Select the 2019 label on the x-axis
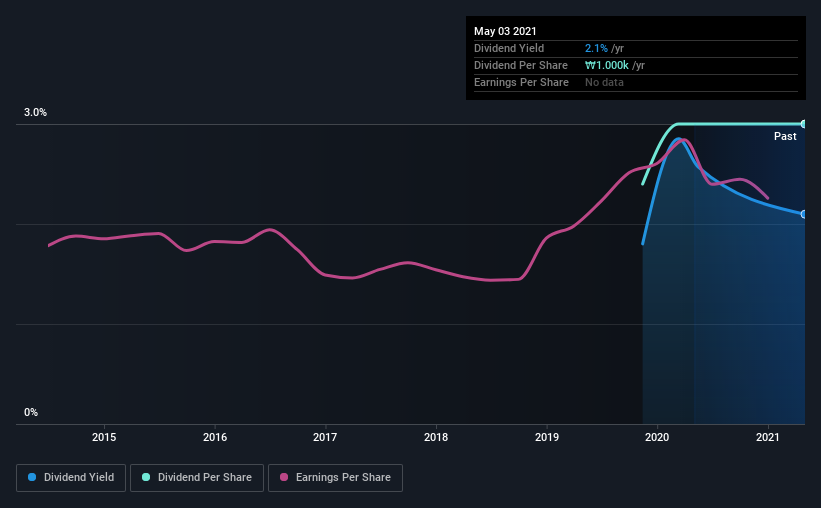 pos(547,437)
